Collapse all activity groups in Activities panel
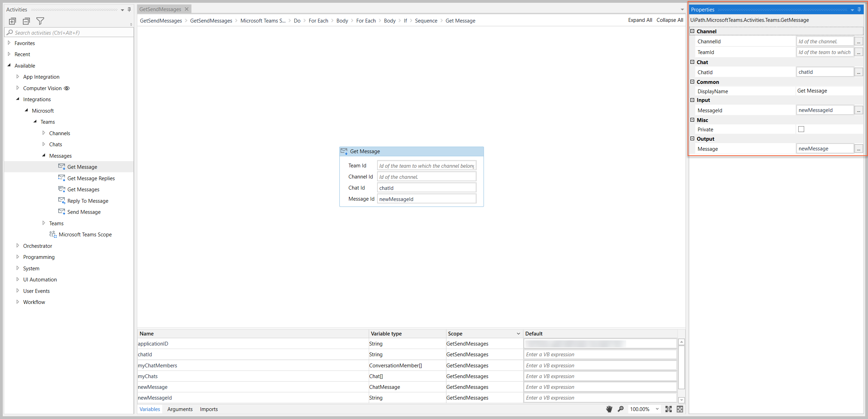 pos(26,21)
